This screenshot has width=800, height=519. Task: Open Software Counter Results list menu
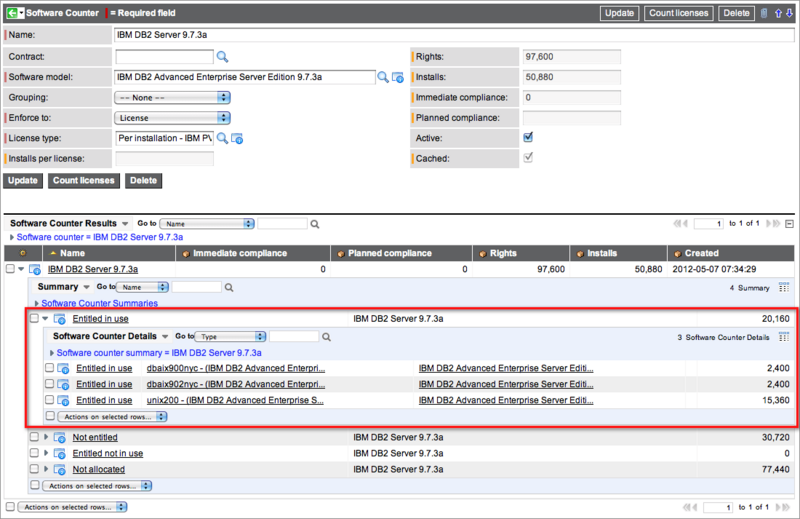click(x=125, y=224)
